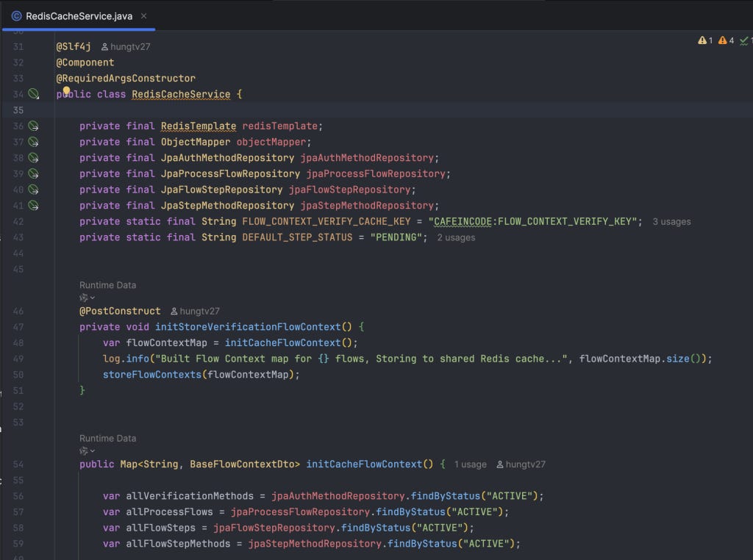Open the 2 usages hint for DEFAULT_STEP_STATUS
This screenshot has height=560, width=753.
(456, 237)
